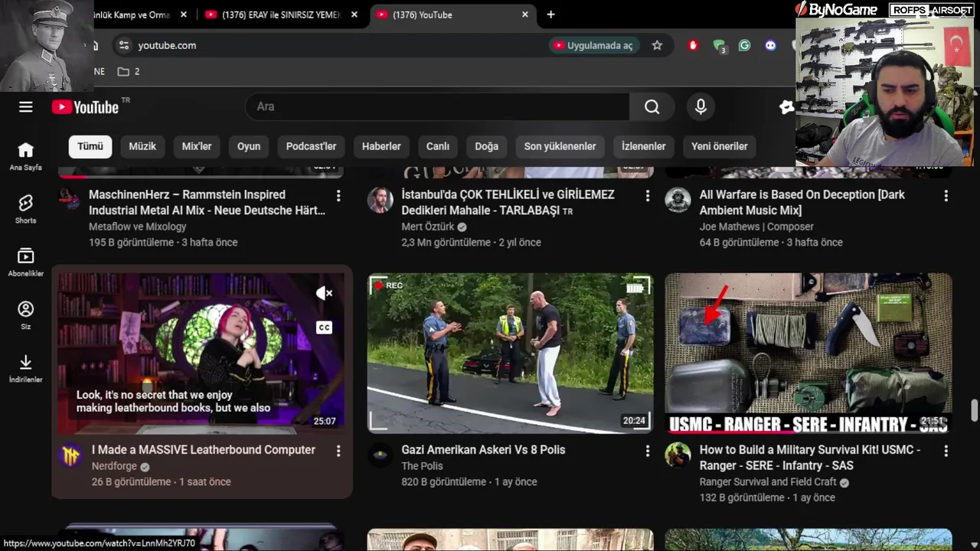Select the Oyun filter chip
Screen dimensions: 980x551
point(249,146)
